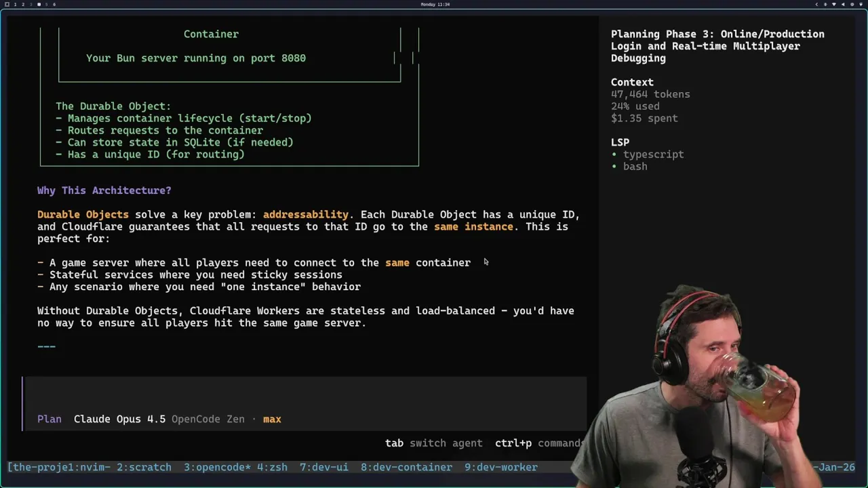Screen dimensions: 868x488
Task: Click the Container box title
Action: pos(211,34)
